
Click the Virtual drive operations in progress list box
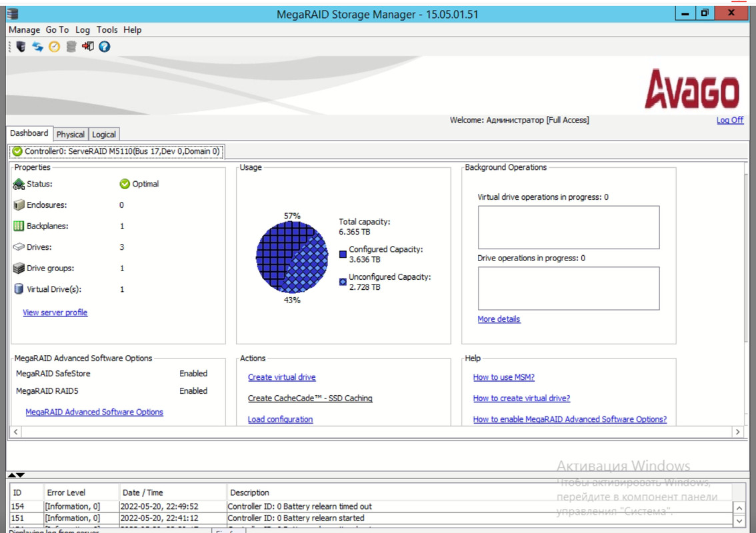(x=569, y=227)
